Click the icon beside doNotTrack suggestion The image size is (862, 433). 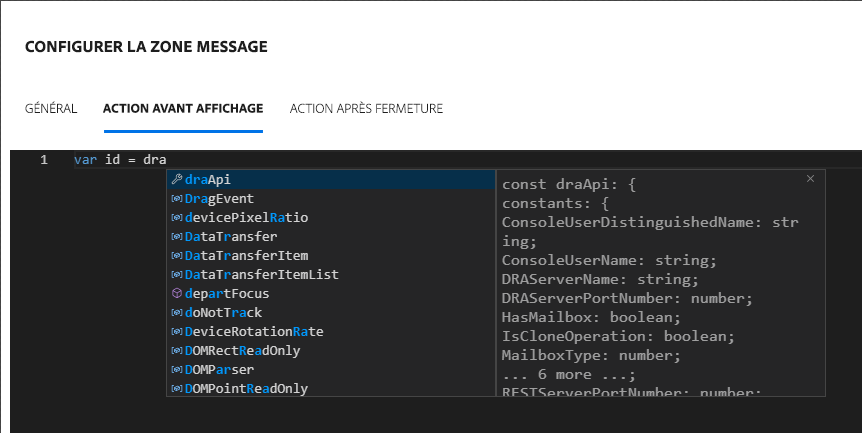177,313
